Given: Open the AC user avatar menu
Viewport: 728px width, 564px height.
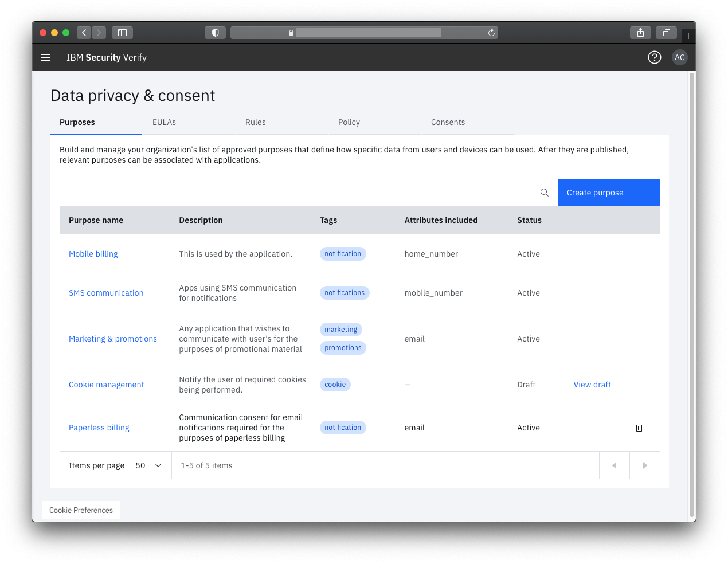Looking at the screenshot, I should [679, 57].
